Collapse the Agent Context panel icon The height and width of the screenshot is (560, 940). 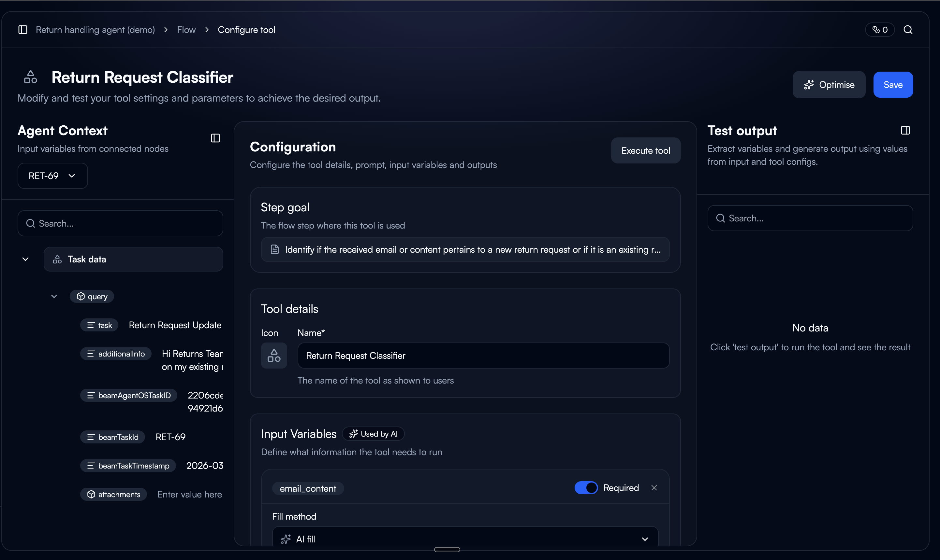pyautogui.click(x=215, y=138)
